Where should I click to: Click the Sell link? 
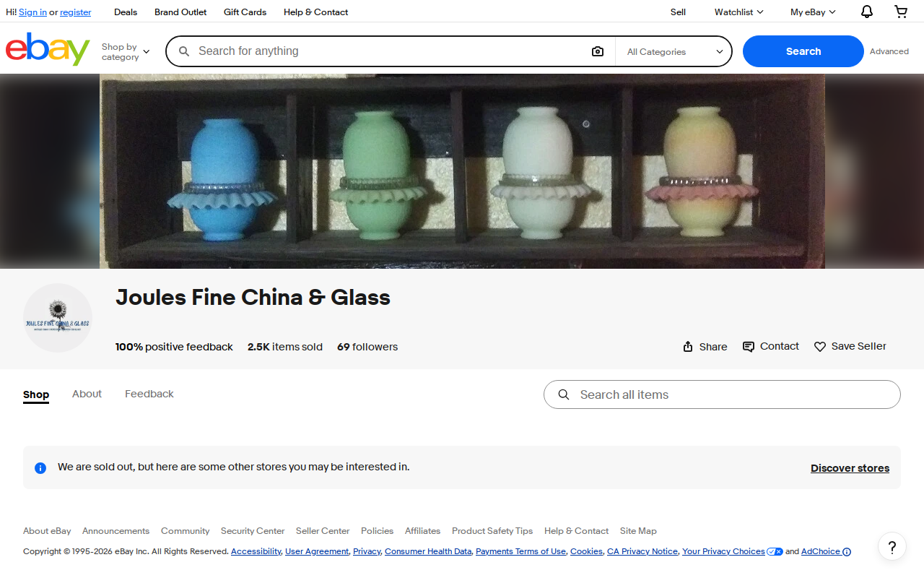(678, 12)
